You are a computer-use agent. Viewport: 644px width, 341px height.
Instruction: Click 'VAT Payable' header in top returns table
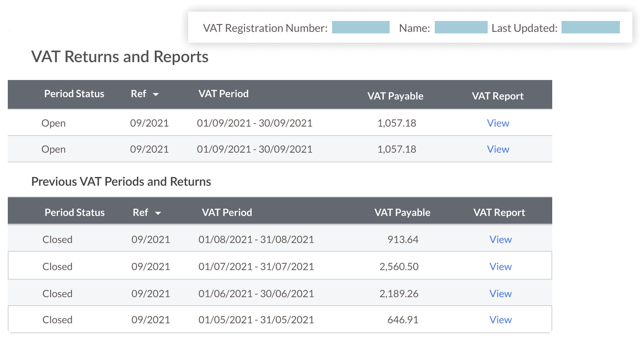point(395,96)
